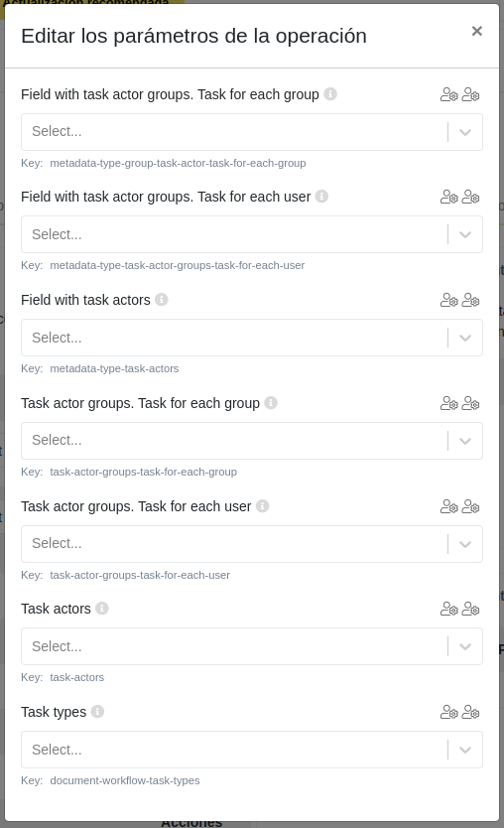Click info icon for Field with task actor groups each user
This screenshot has height=828, width=504.
pos(321,197)
